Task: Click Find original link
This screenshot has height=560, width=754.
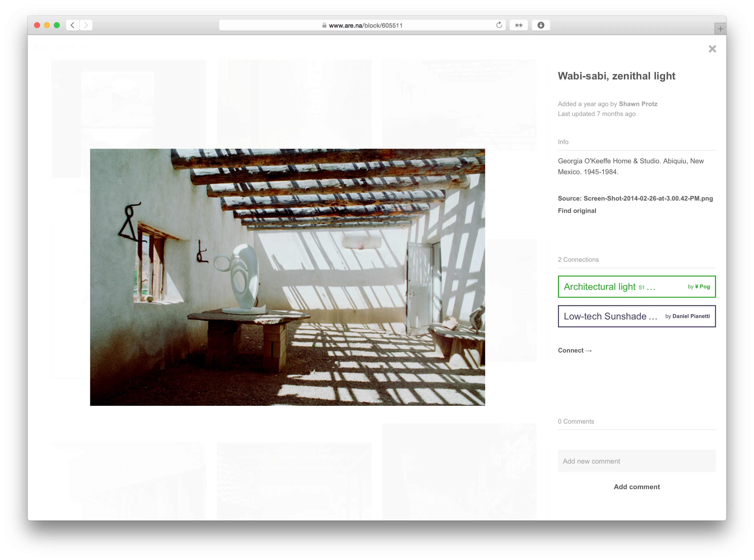Action: tap(576, 211)
